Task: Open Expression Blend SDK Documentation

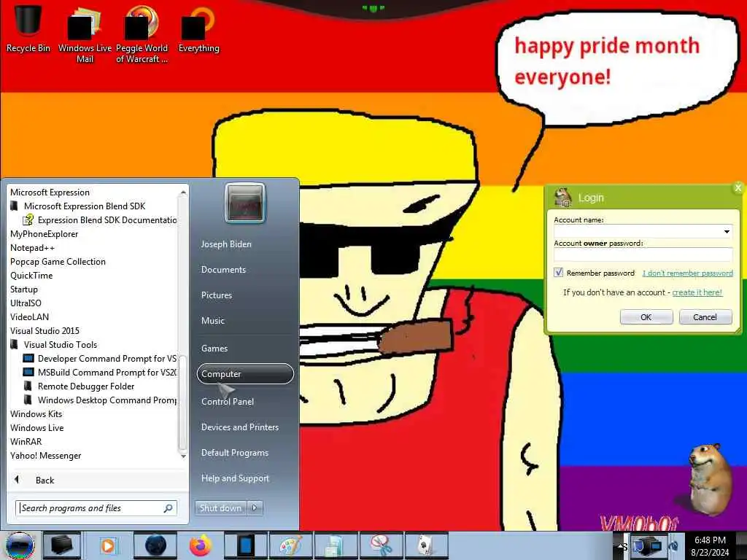Action: 99,220
